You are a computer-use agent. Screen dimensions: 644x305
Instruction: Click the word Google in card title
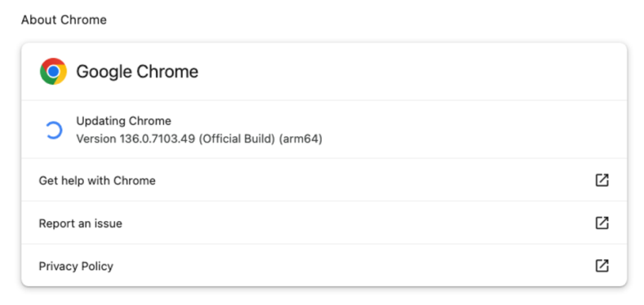coord(104,72)
